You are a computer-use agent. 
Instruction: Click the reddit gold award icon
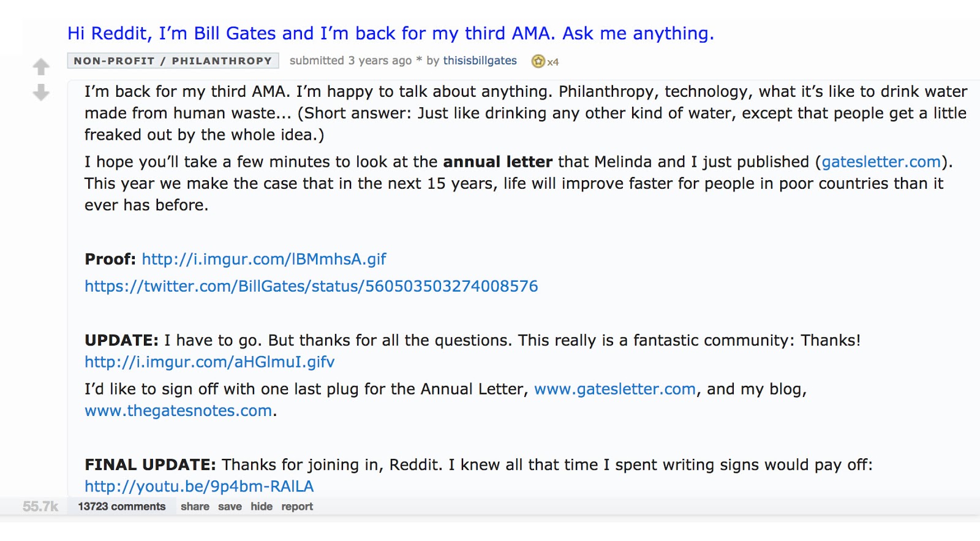538,61
